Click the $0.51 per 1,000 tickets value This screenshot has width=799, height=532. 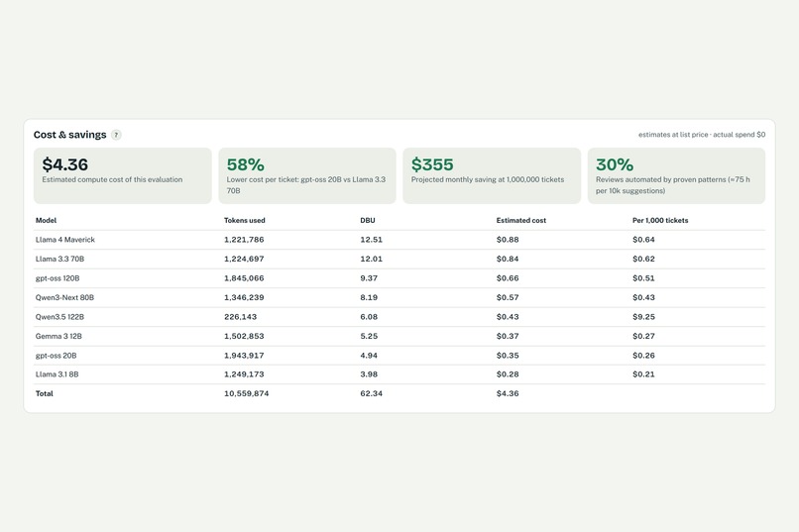click(x=643, y=278)
